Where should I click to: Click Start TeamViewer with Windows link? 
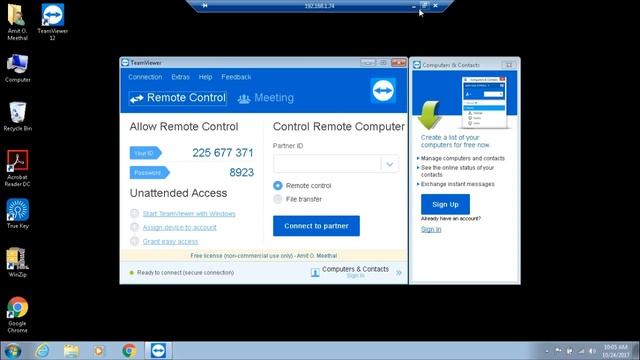(x=189, y=213)
